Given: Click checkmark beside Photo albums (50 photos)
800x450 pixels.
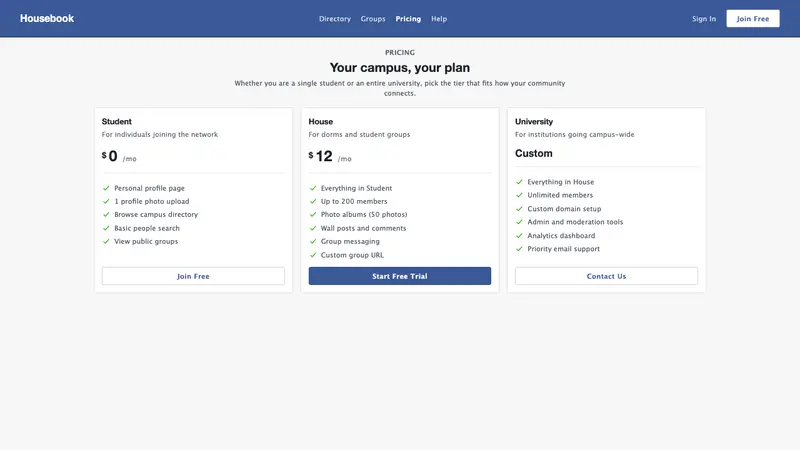Looking at the screenshot, I should 313,215.
